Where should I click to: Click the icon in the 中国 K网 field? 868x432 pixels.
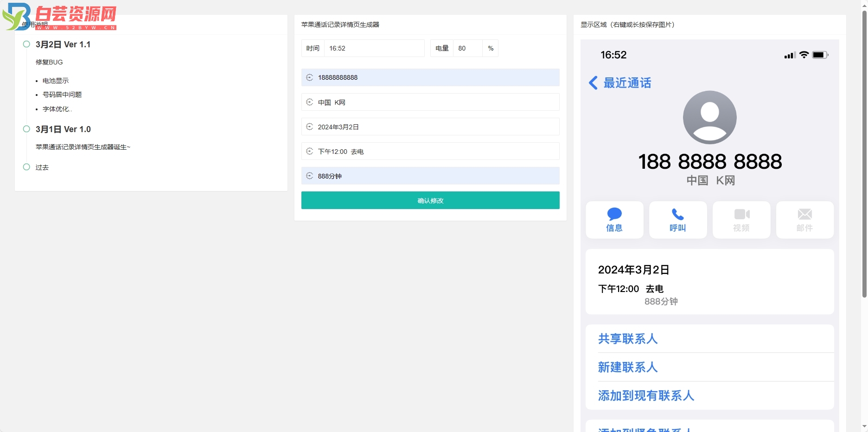(310, 102)
